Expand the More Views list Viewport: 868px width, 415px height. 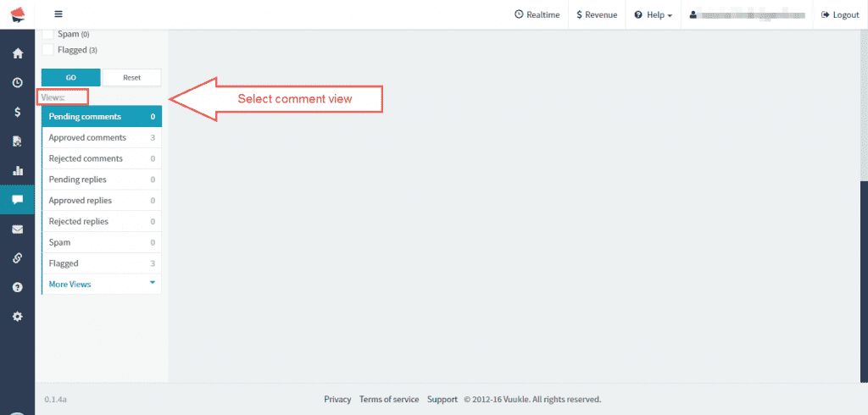tap(101, 284)
